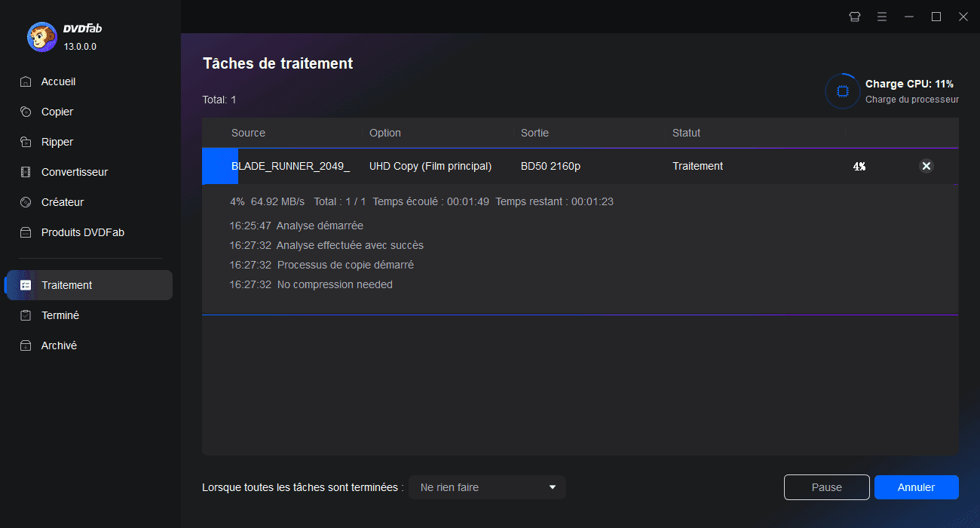
Task: Click 'Temps restant : 00:01:23' text
Action: pos(555,201)
